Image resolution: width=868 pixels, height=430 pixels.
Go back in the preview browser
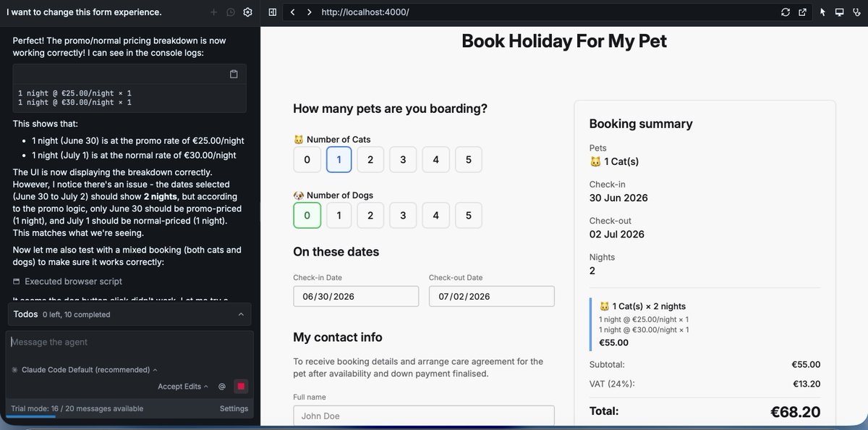click(292, 12)
